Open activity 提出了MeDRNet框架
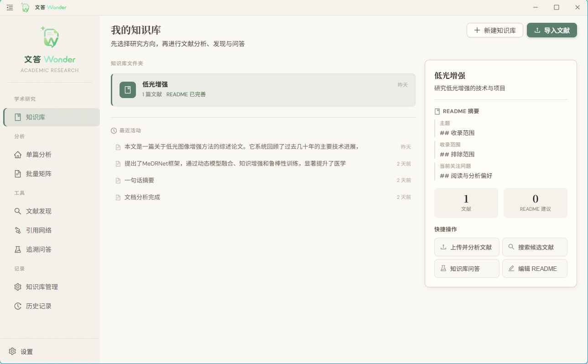The width and height of the screenshot is (588, 364). (263, 164)
